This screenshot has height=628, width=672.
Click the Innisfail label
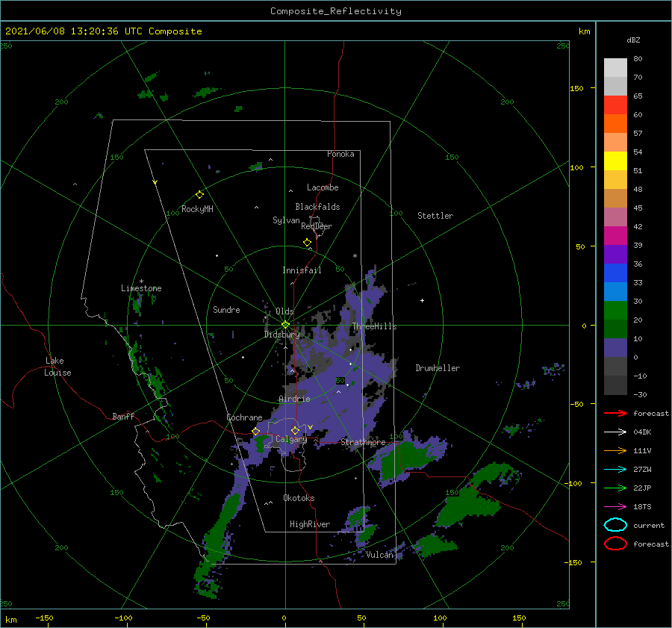point(302,270)
